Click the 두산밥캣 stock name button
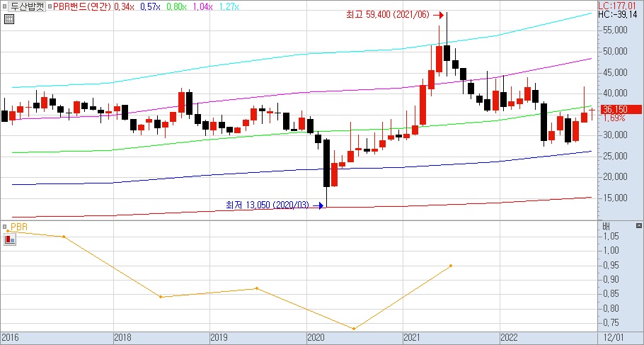Image resolution: width=644 pixels, height=345 pixels. click(x=27, y=6)
